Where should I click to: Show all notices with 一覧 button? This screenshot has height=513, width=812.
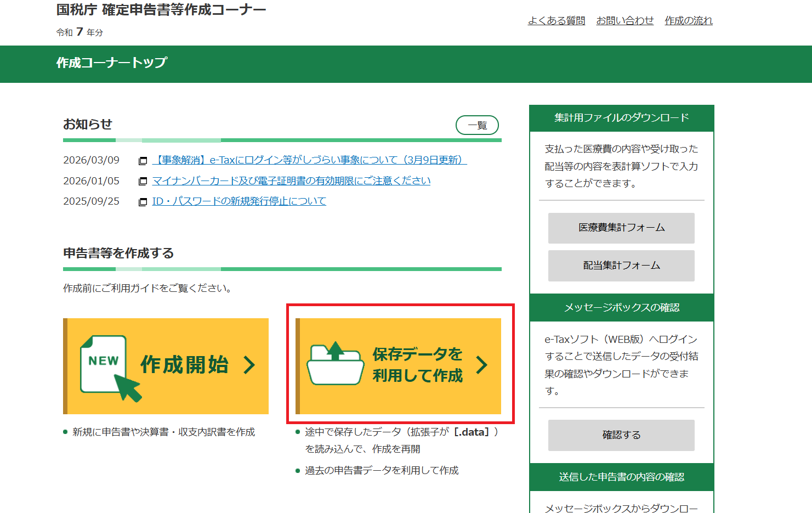click(x=477, y=125)
